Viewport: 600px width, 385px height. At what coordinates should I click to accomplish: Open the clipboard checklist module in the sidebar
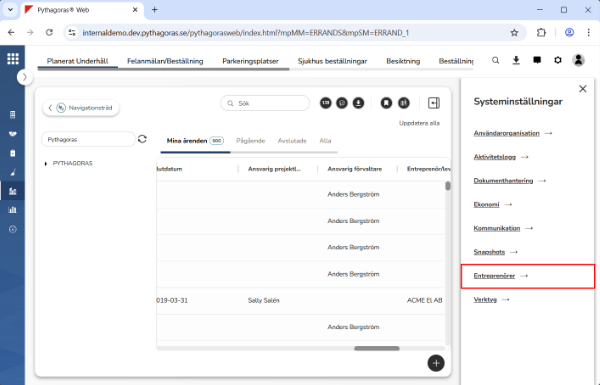tap(13, 153)
